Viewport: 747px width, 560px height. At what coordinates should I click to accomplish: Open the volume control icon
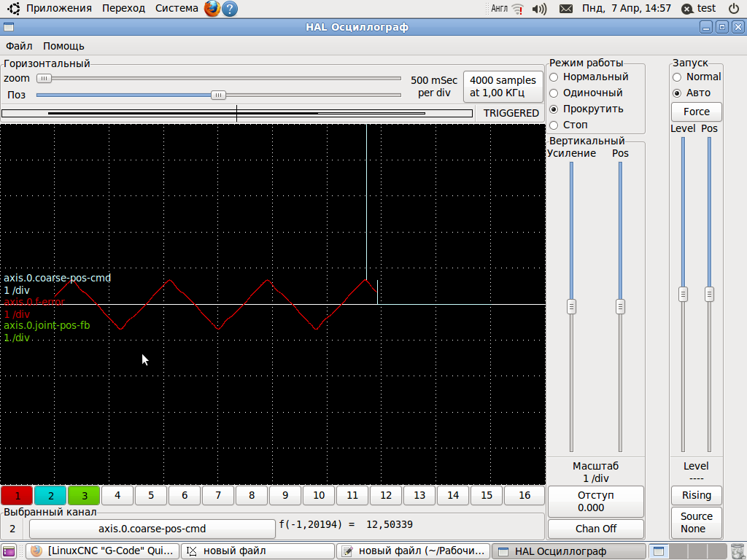pos(539,9)
